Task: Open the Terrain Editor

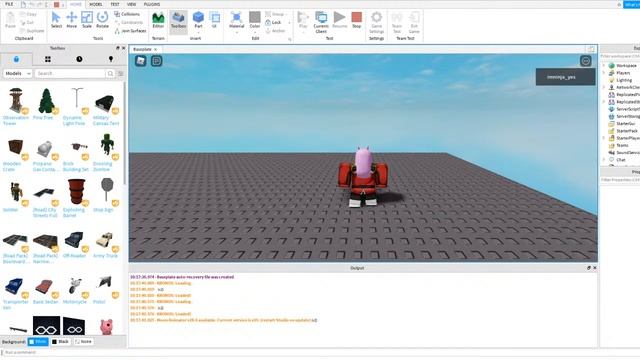Action: 158,20
